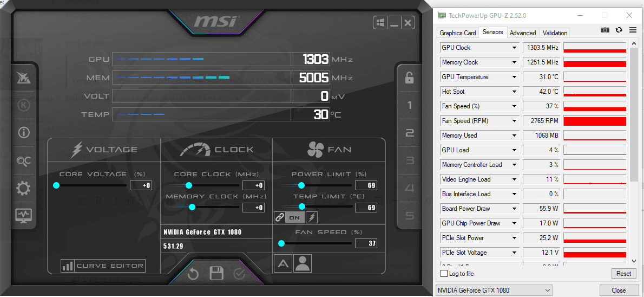Open the Validation tab
This screenshot has width=644, height=297.
point(555,33)
